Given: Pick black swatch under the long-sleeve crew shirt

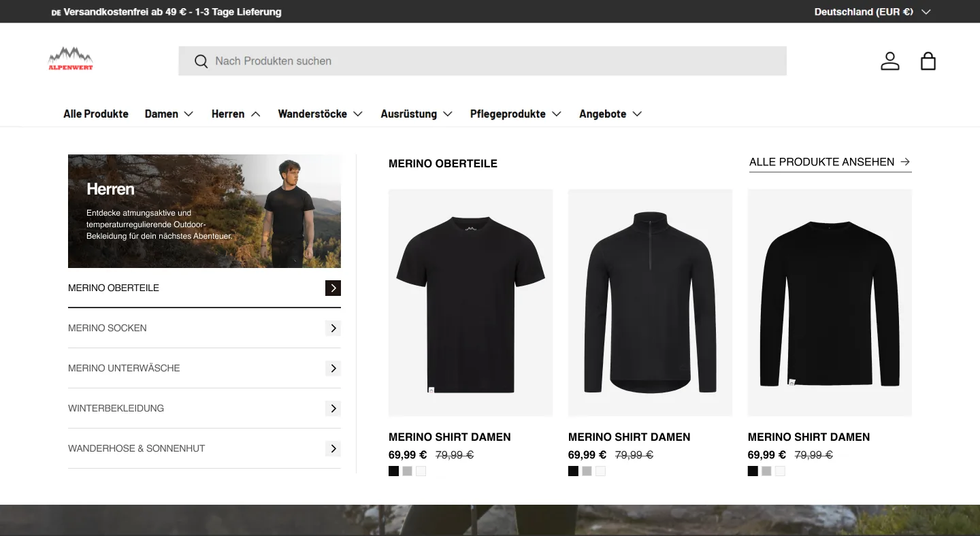Looking at the screenshot, I should pyautogui.click(x=753, y=471).
